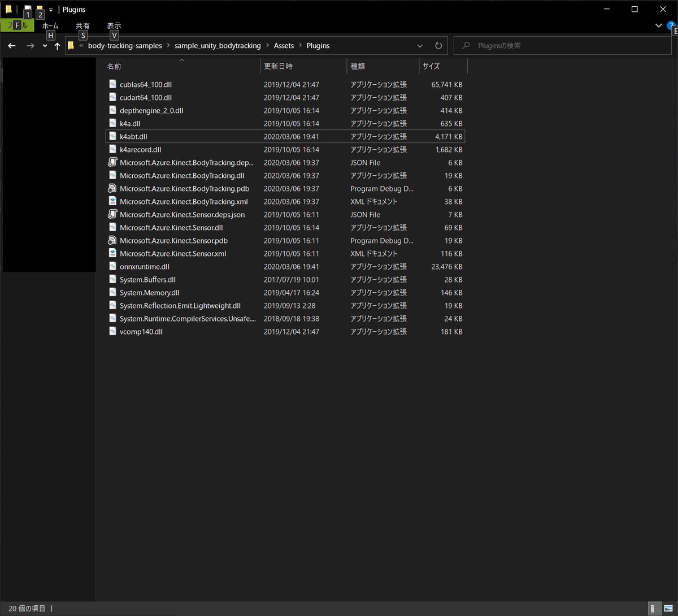This screenshot has width=678, height=616.
Task: Click the vcomp140.dll file icon
Action: tap(112, 331)
